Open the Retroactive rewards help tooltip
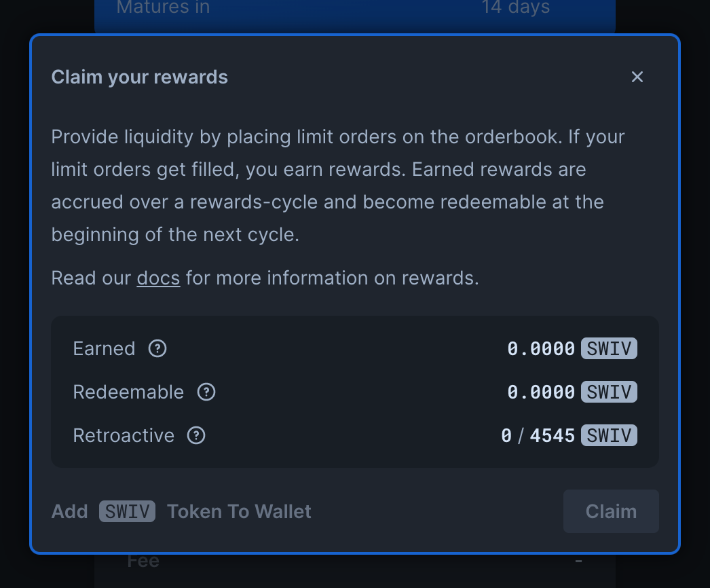 195,435
